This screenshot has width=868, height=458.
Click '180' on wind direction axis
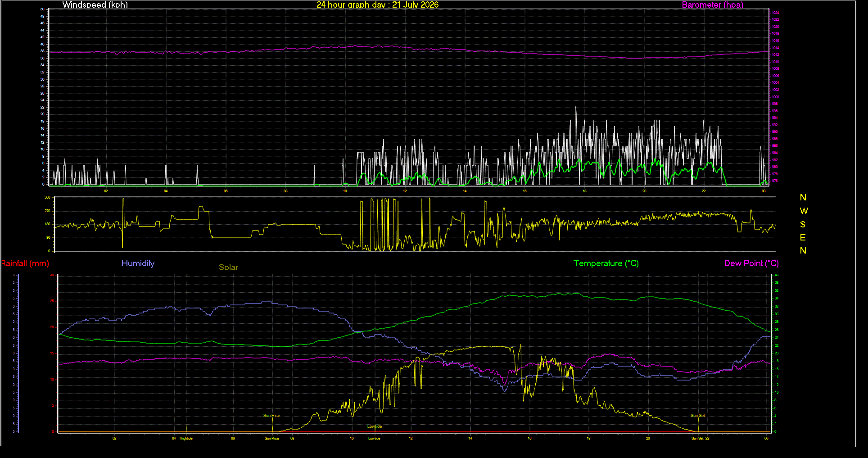47,224
